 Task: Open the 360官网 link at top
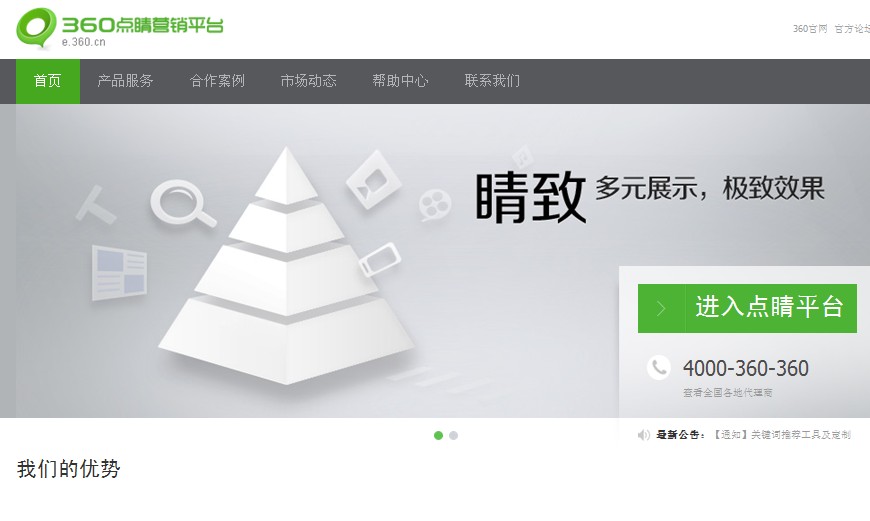[x=810, y=28]
